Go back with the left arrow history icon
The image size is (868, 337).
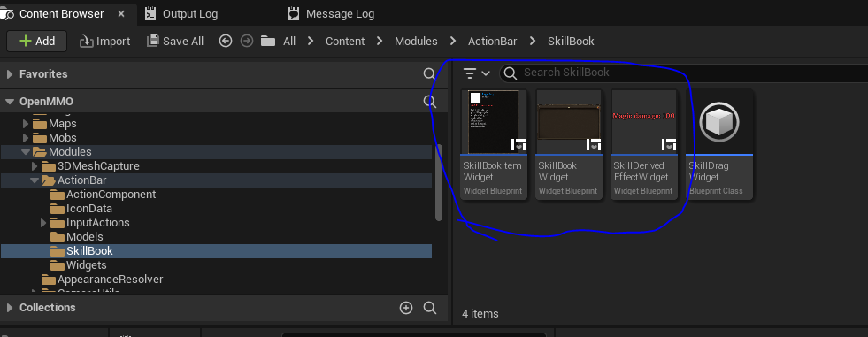pos(225,41)
